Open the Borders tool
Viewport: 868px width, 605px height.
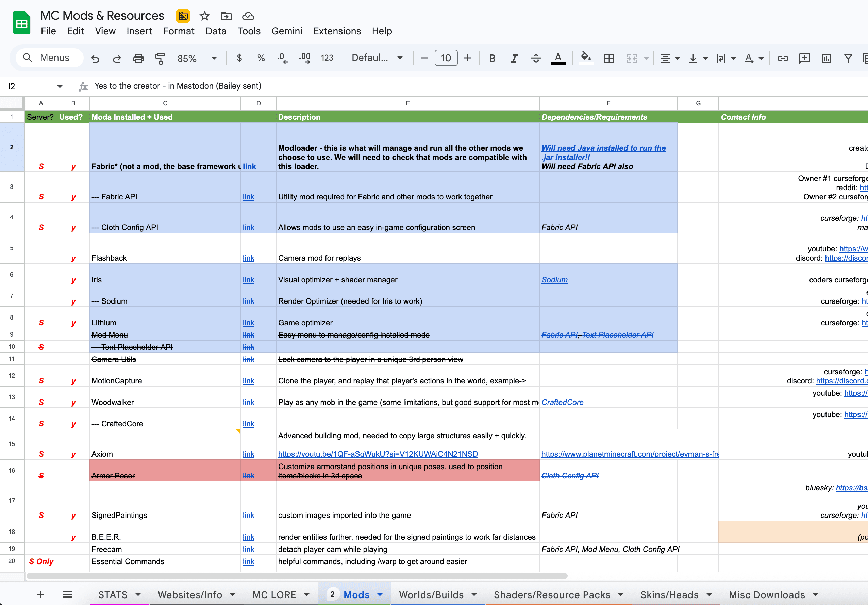[x=609, y=58]
